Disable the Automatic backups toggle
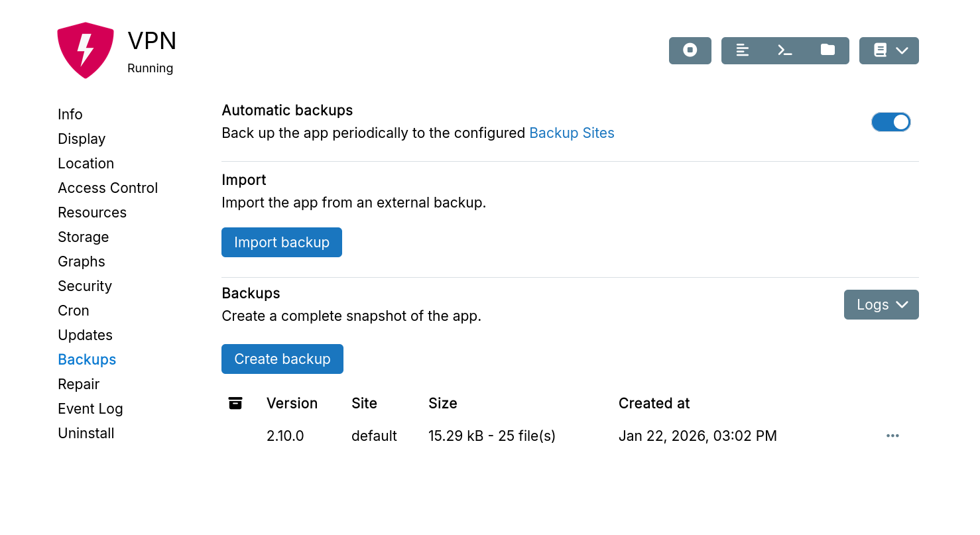 [x=890, y=122]
